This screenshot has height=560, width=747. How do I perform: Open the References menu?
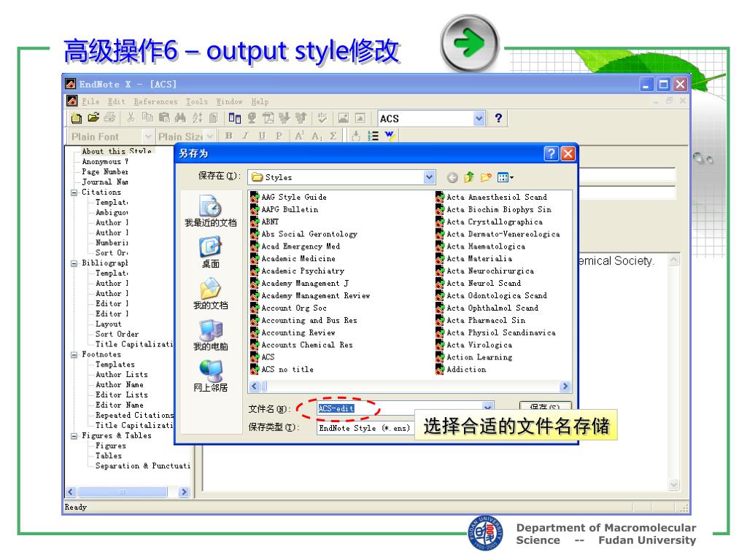click(x=155, y=101)
